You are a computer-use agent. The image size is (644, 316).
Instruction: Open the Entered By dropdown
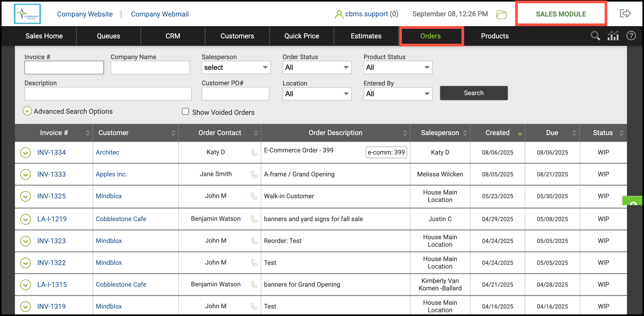coord(398,94)
